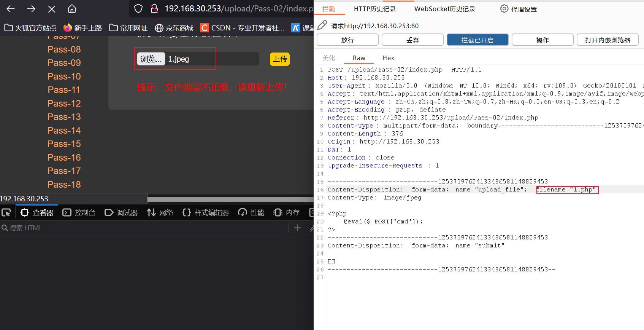This screenshot has height=330, width=644.
Task: Click the Referer header line in request
Action: (433, 118)
